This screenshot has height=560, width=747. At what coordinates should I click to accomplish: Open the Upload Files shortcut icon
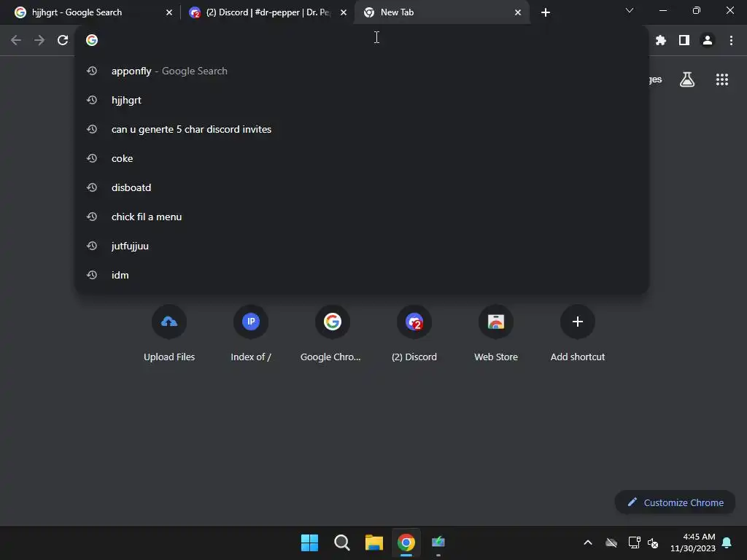[169, 322]
